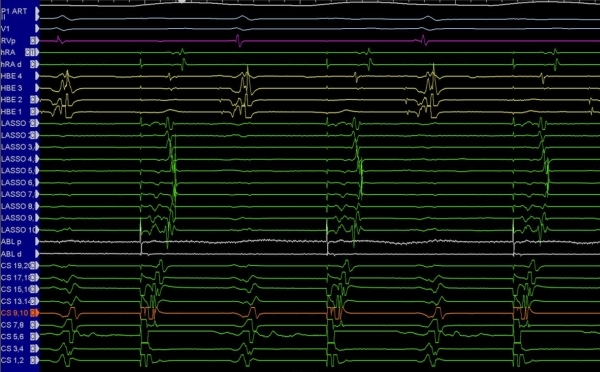Toggle the clip indicator on CS 19,20

click(x=34, y=265)
